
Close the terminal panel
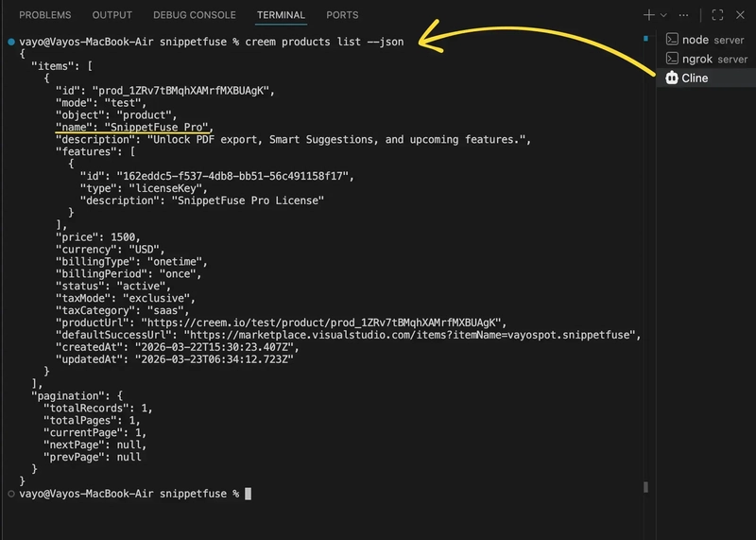740,15
